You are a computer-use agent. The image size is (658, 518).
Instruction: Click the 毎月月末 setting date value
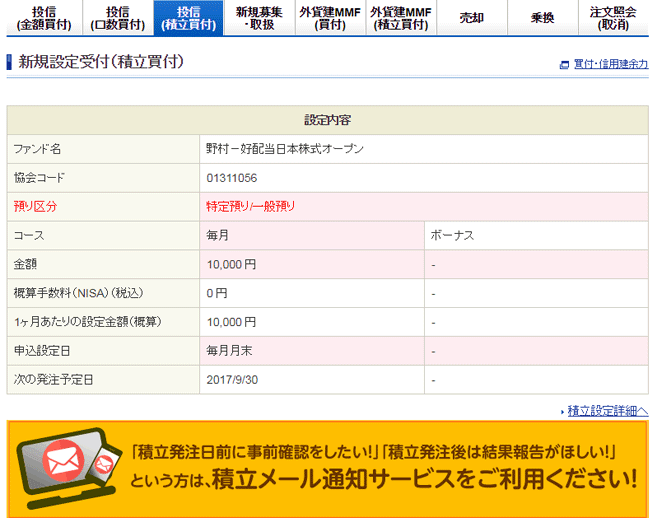click(229, 351)
